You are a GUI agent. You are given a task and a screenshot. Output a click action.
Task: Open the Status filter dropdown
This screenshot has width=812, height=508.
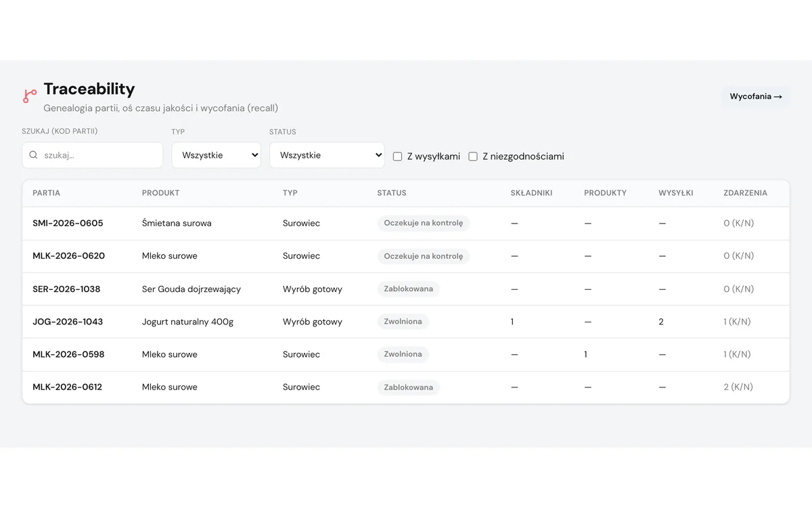click(327, 155)
